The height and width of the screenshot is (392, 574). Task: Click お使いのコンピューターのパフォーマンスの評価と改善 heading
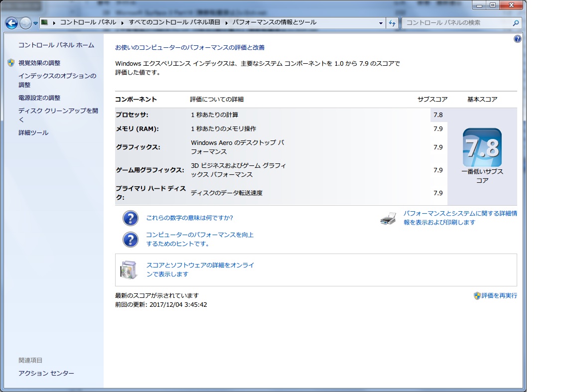[x=190, y=48]
